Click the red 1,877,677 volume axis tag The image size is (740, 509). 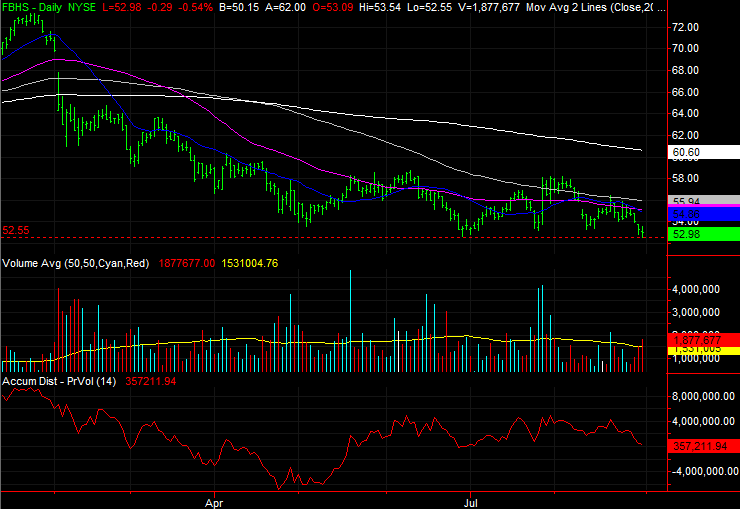(x=704, y=340)
